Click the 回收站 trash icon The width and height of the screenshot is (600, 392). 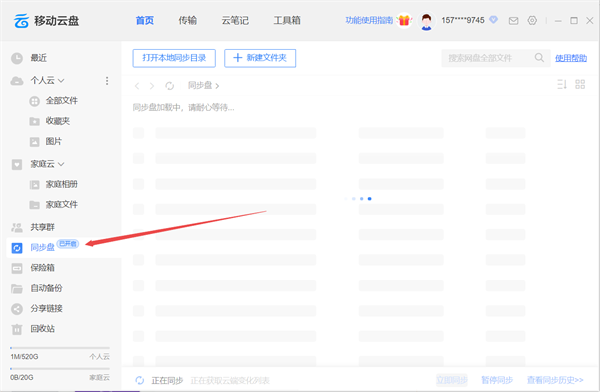point(17,329)
